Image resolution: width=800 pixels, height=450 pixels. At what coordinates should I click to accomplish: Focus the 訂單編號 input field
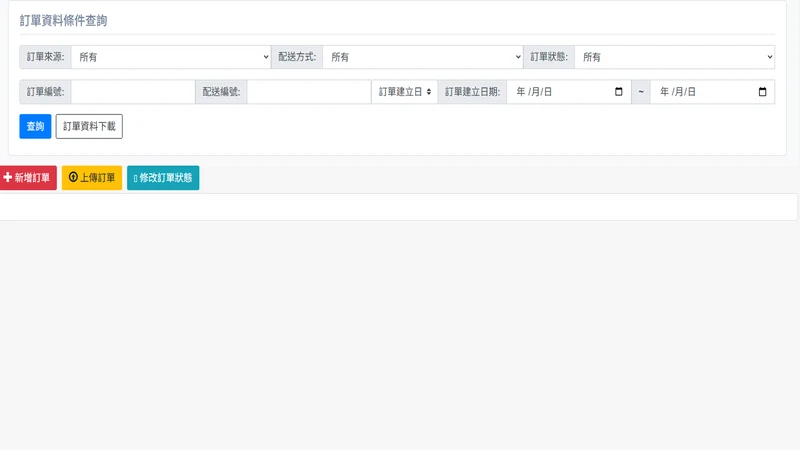pyautogui.click(x=133, y=92)
